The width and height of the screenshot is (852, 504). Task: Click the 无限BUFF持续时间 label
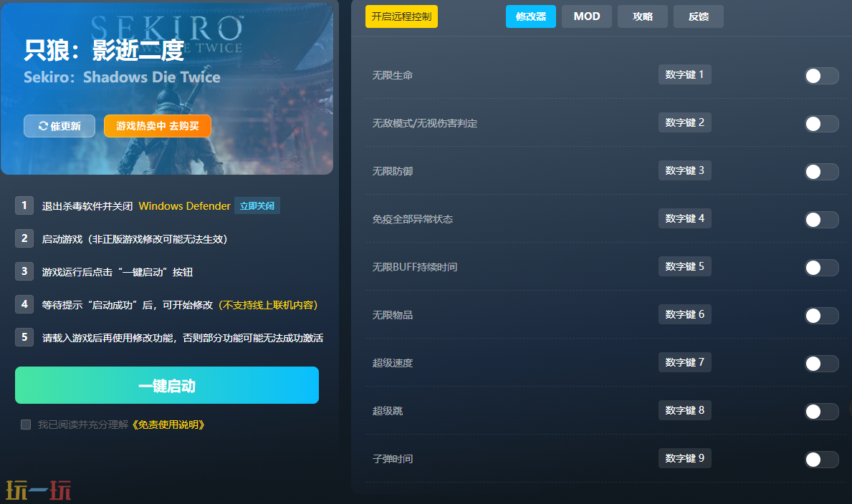(x=415, y=267)
